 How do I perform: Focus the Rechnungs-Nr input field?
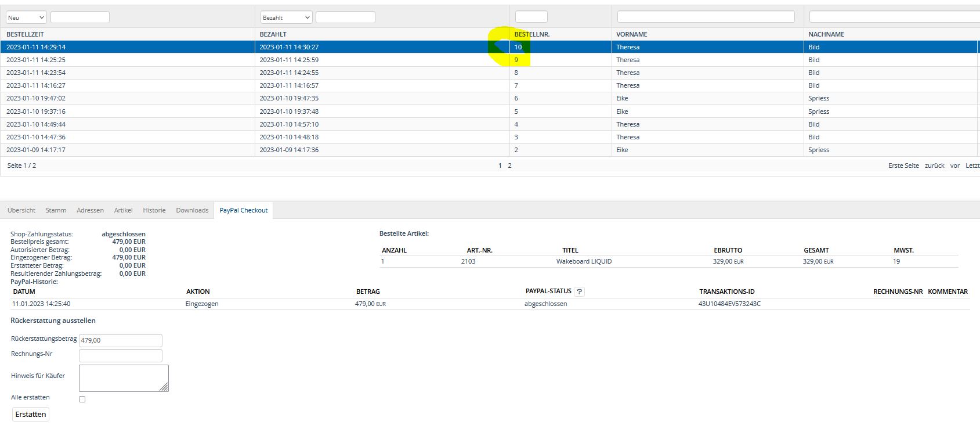[x=120, y=355]
